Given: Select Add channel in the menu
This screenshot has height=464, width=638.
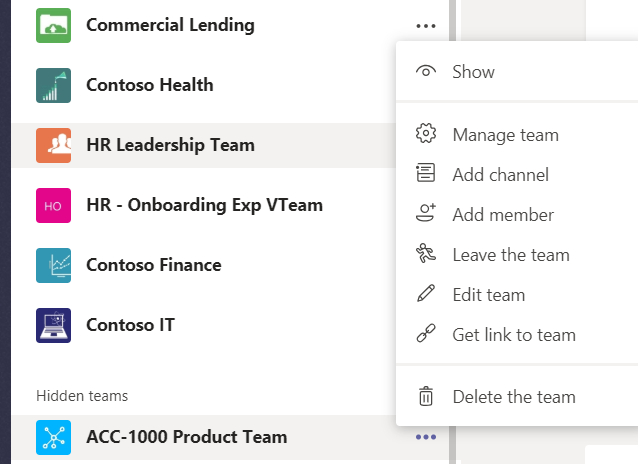Looking at the screenshot, I should 500,175.
